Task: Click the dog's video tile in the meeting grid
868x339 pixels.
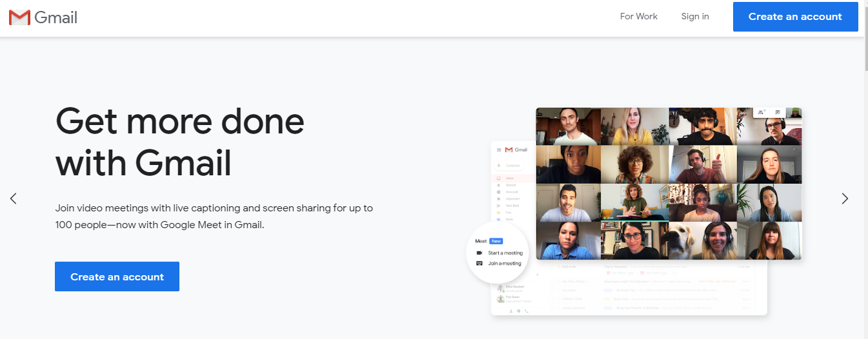Action: 703,240
